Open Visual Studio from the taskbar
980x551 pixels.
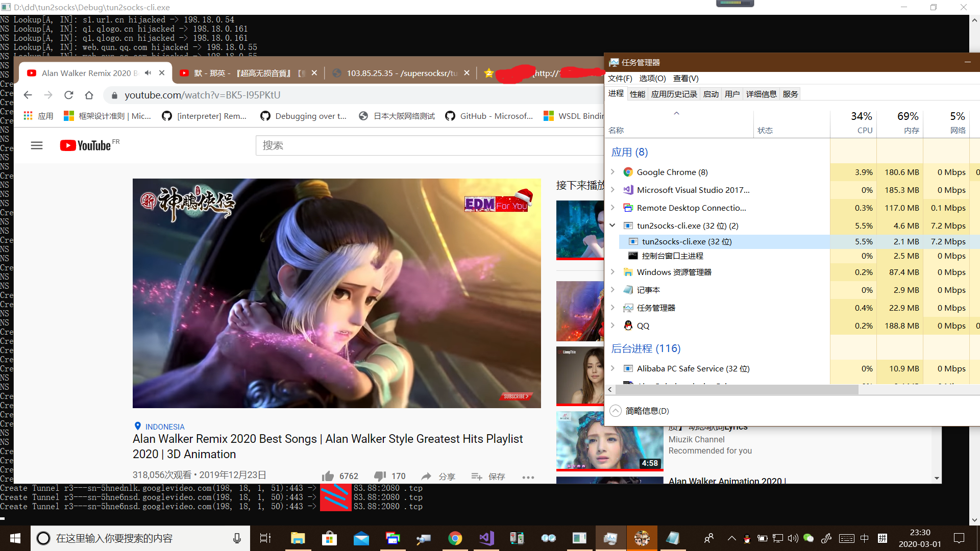tap(486, 538)
